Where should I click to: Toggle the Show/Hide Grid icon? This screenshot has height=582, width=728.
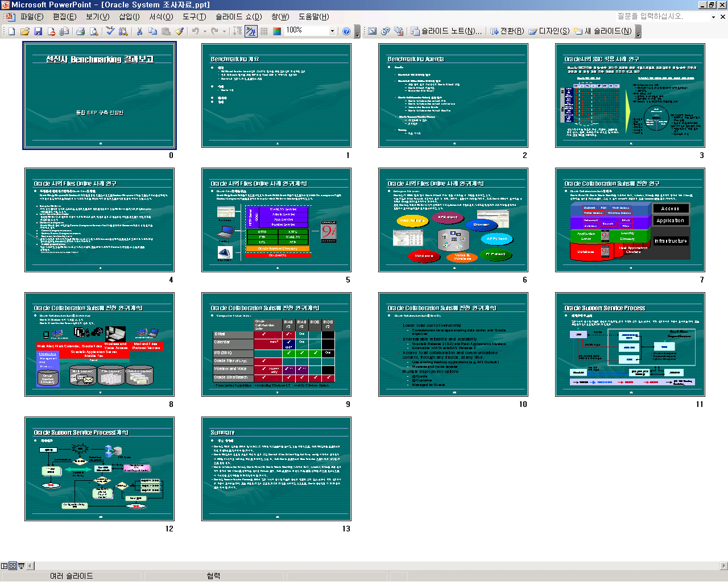[264, 31]
